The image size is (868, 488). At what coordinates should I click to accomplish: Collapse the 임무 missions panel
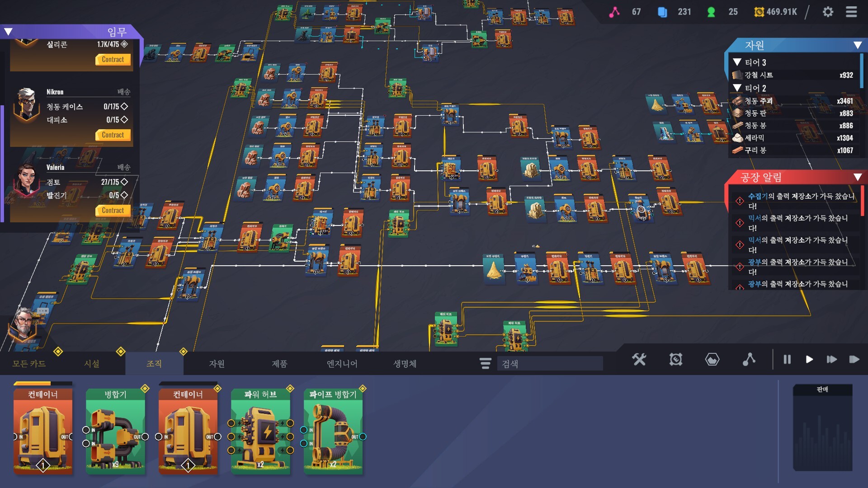(x=8, y=32)
